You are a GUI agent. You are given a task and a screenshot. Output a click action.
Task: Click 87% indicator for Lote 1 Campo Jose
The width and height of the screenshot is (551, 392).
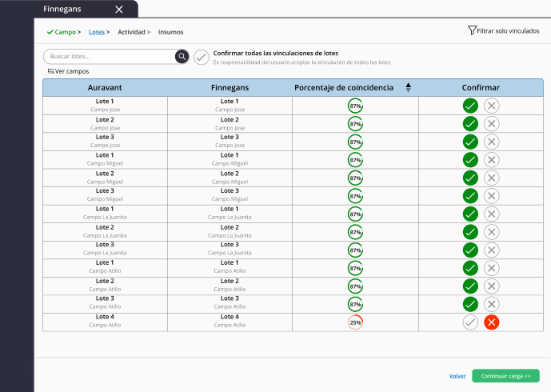click(x=355, y=106)
